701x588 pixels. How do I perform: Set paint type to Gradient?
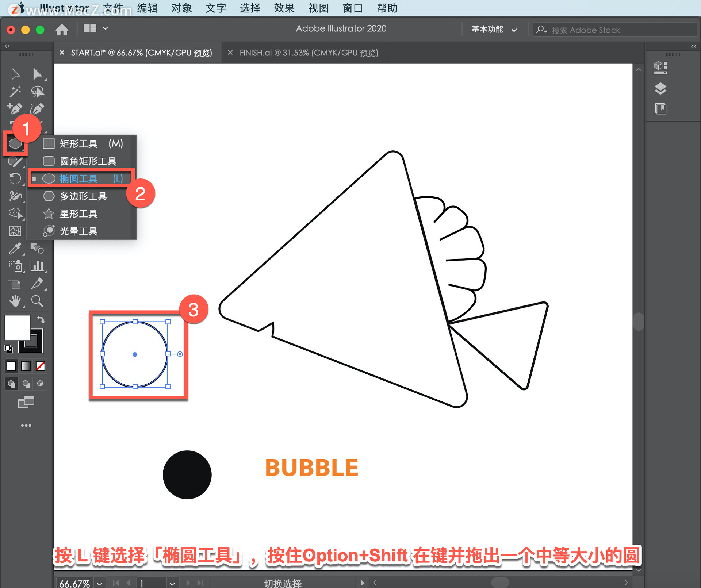26,366
